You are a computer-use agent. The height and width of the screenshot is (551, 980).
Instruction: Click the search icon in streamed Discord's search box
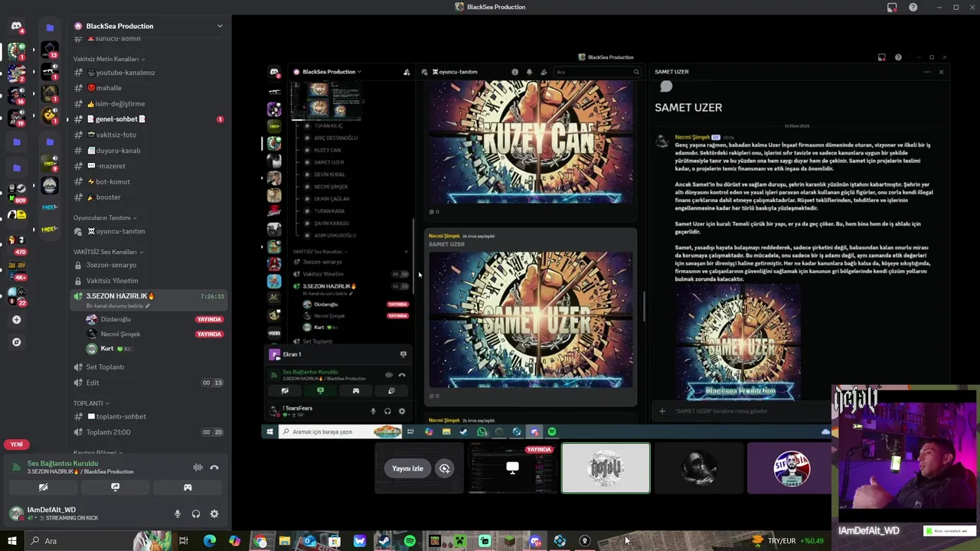click(636, 72)
